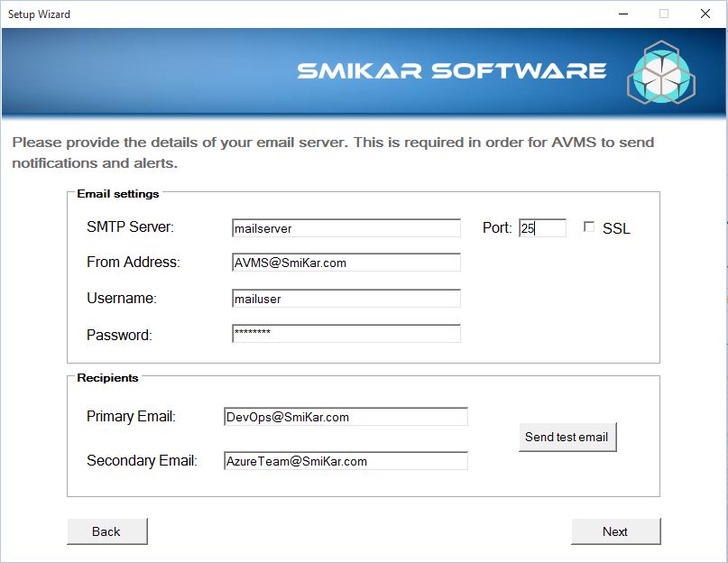The image size is (728, 563).
Task: Click the Secondary Email label
Action: click(x=142, y=460)
